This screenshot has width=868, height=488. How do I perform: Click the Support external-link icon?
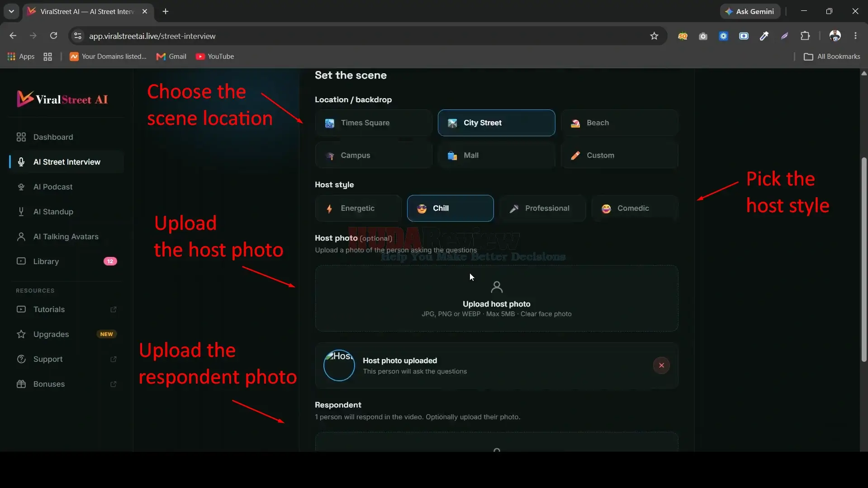tap(114, 359)
